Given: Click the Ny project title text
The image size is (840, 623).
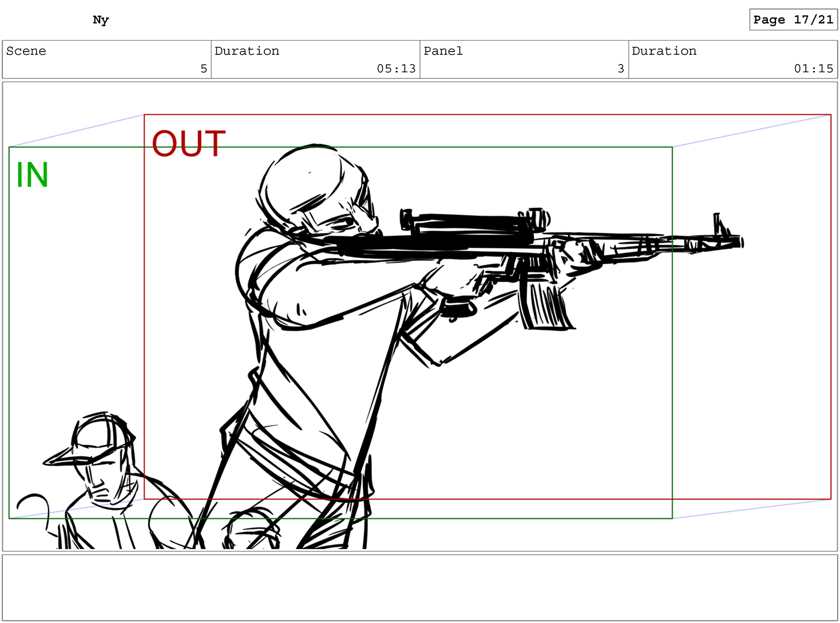Looking at the screenshot, I should 101,20.
